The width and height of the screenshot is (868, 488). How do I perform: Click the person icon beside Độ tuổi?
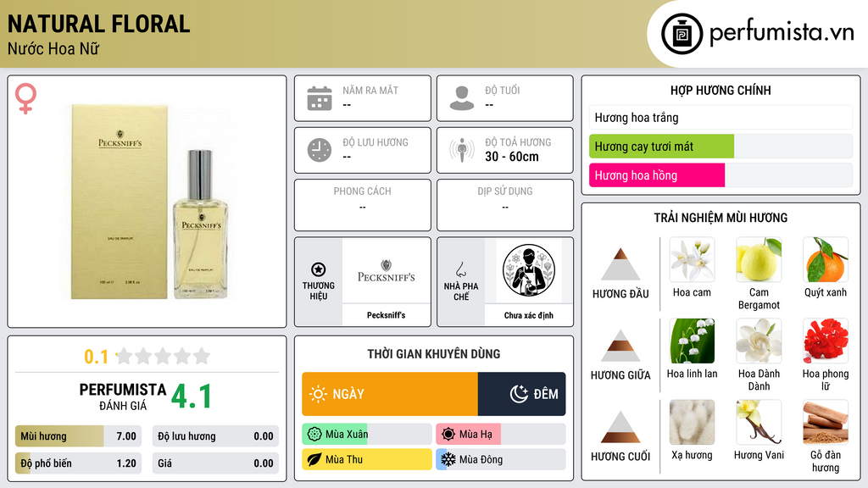462,98
